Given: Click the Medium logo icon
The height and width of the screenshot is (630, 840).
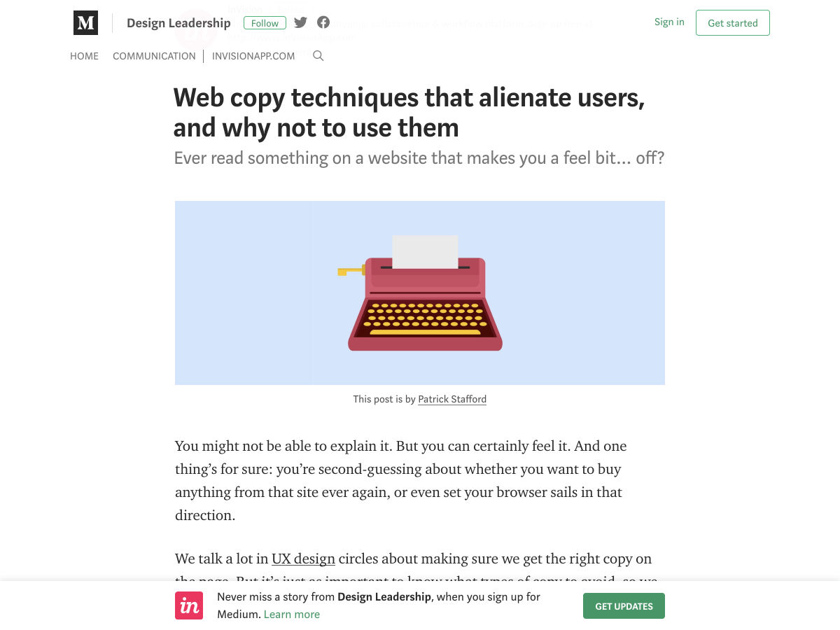Looking at the screenshot, I should point(85,23).
